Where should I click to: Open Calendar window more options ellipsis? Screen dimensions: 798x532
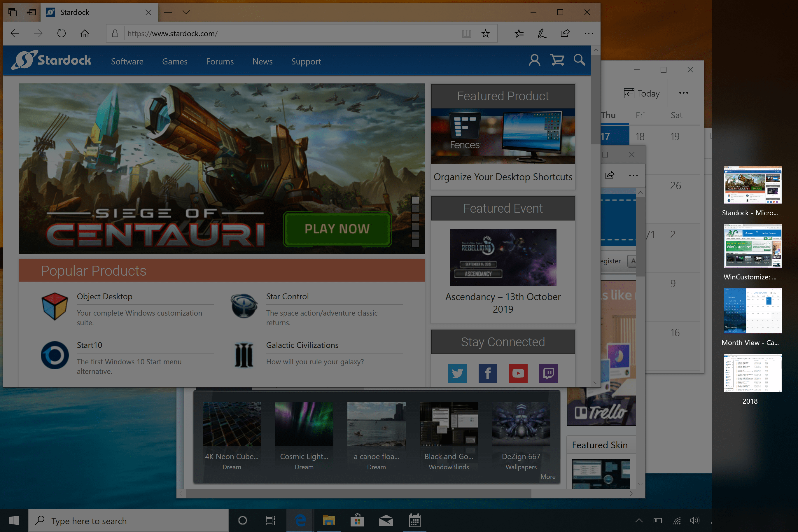(x=683, y=93)
